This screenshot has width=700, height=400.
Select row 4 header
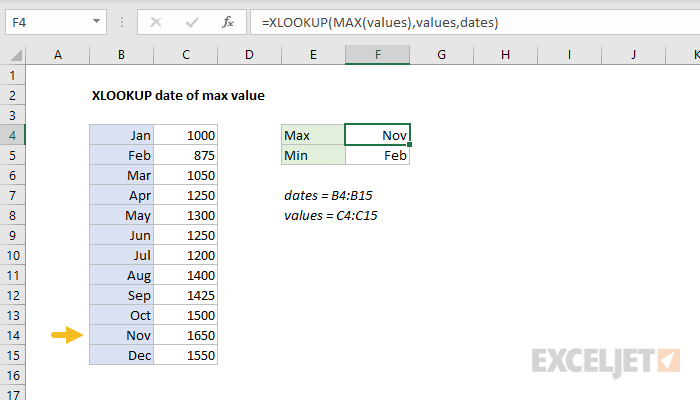pos(12,135)
